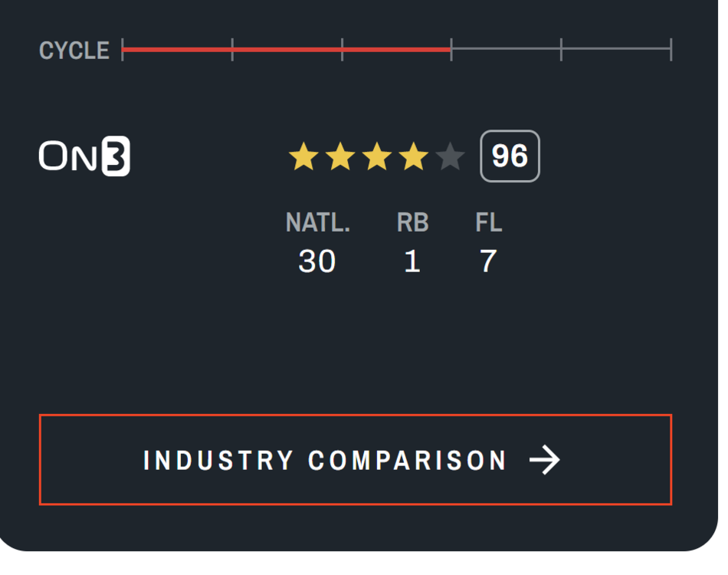The width and height of the screenshot is (728, 575).
Task: Select the FL rank value 7
Action: click(488, 262)
